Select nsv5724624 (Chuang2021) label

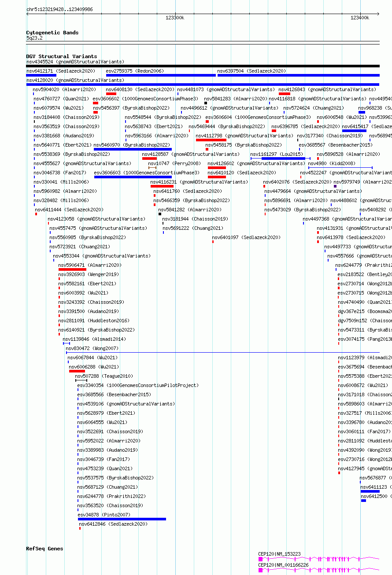click(x=314, y=108)
